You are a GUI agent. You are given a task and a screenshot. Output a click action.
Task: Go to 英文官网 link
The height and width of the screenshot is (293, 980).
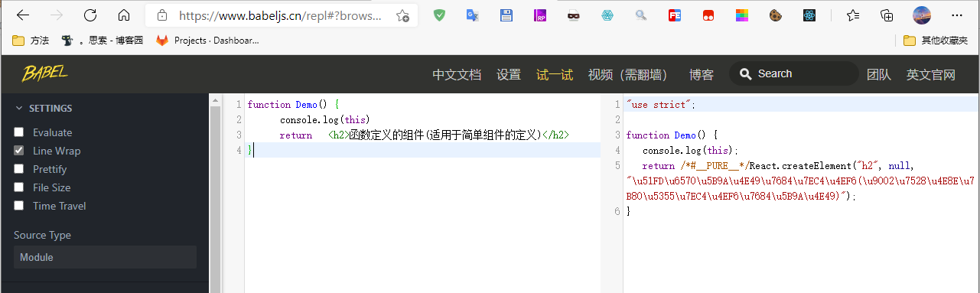click(931, 74)
